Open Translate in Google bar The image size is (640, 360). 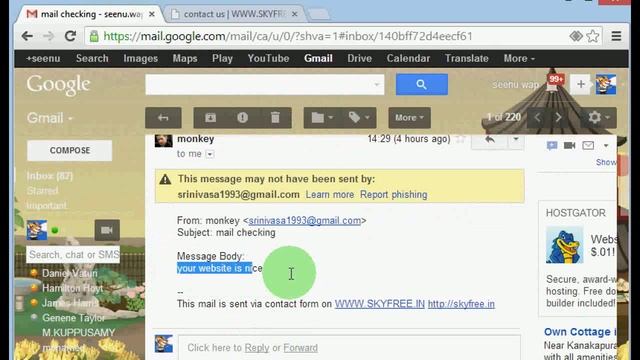click(x=467, y=58)
